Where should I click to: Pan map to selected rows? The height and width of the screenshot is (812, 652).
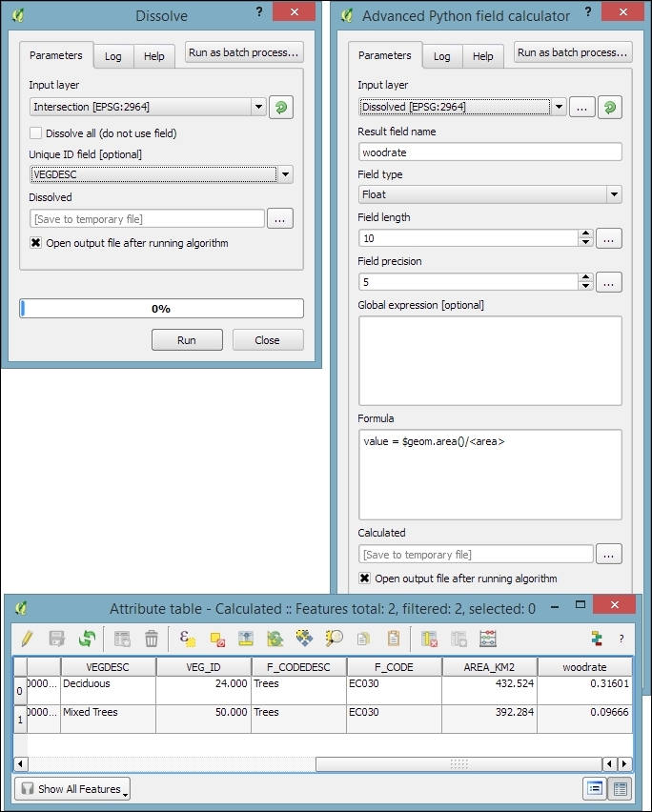point(304,638)
